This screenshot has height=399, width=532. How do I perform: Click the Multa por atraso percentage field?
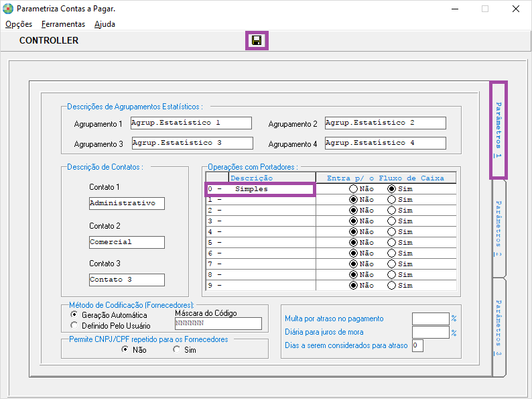point(431,319)
